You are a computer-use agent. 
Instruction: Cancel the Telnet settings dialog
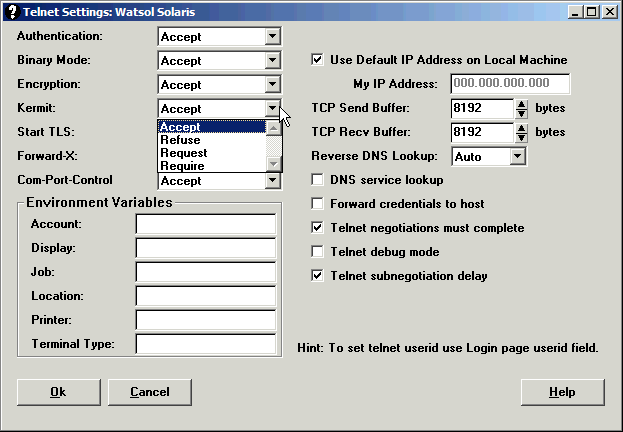(x=149, y=392)
